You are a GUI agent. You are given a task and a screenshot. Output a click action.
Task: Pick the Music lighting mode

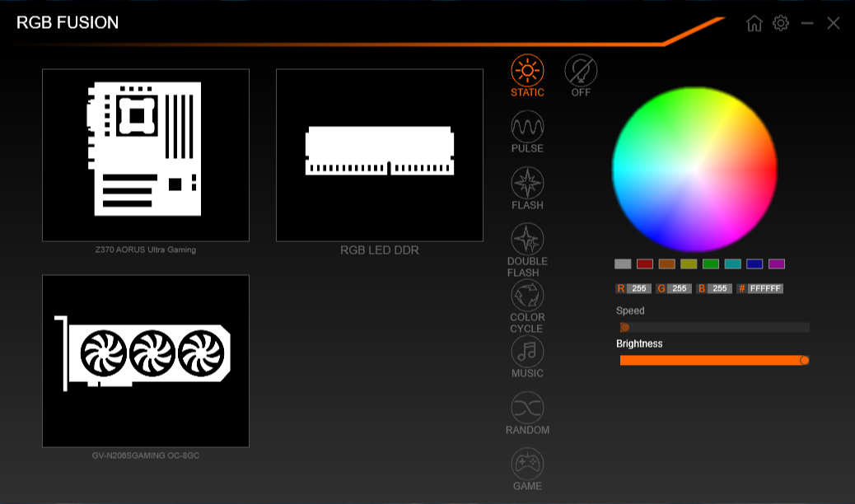527,352
